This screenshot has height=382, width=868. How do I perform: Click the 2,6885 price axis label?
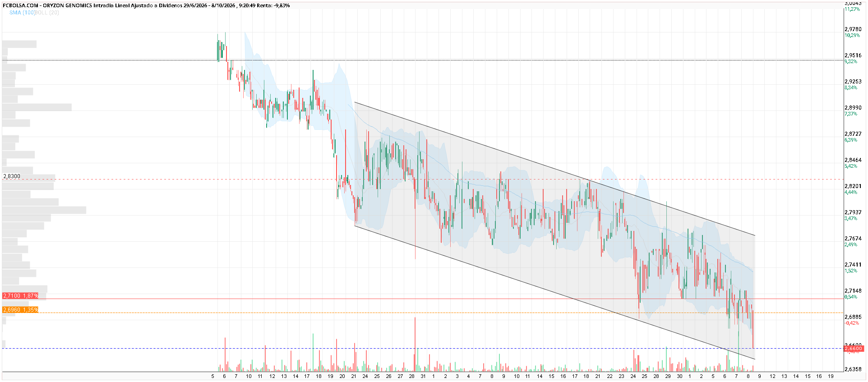(853, 317)
